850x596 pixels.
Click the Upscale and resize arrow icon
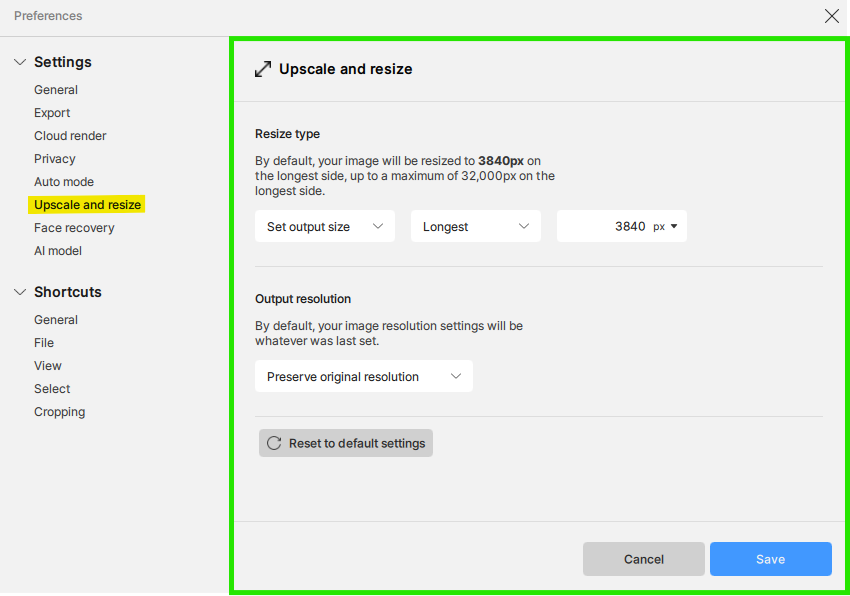(x=263, y=69)
